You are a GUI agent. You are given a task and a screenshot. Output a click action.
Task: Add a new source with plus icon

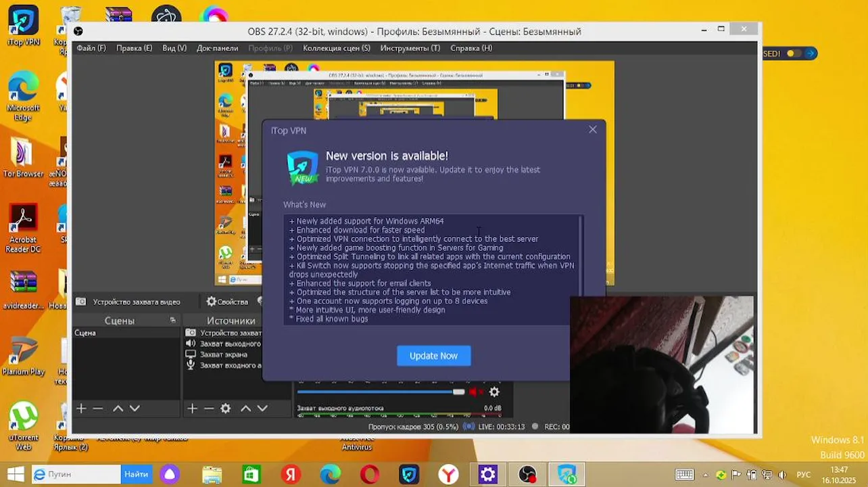[x=192, y=408]
